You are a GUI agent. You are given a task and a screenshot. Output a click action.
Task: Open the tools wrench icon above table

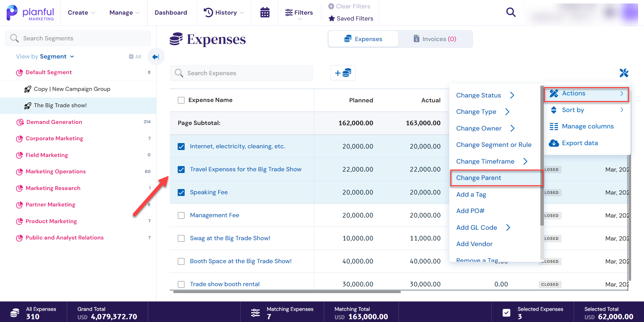coord(624,73)
